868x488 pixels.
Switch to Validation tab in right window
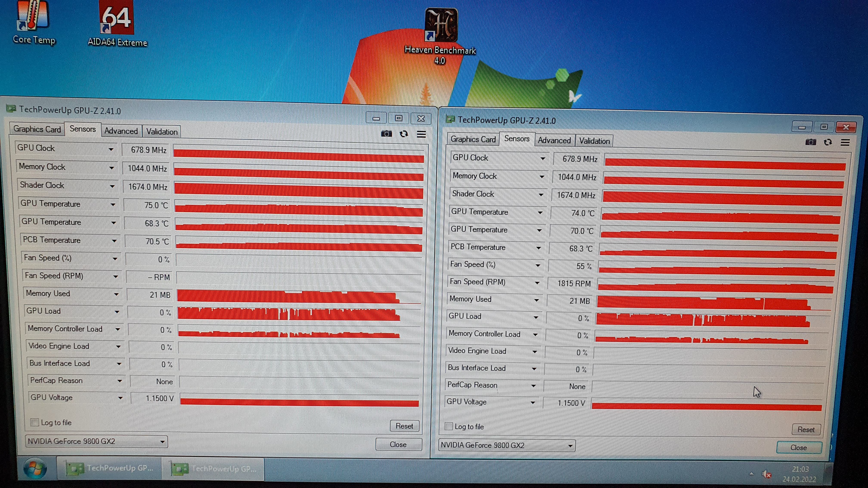[x=594, y=141]
